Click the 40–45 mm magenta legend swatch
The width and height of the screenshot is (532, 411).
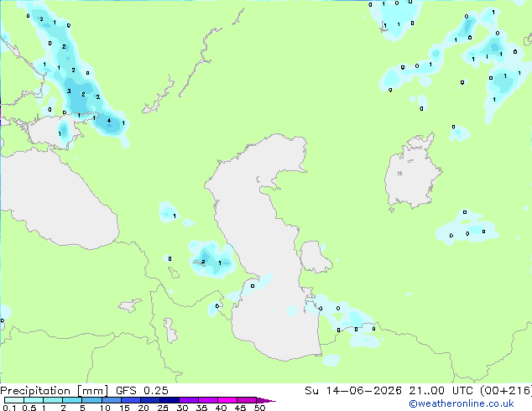(x=227, y=400)
